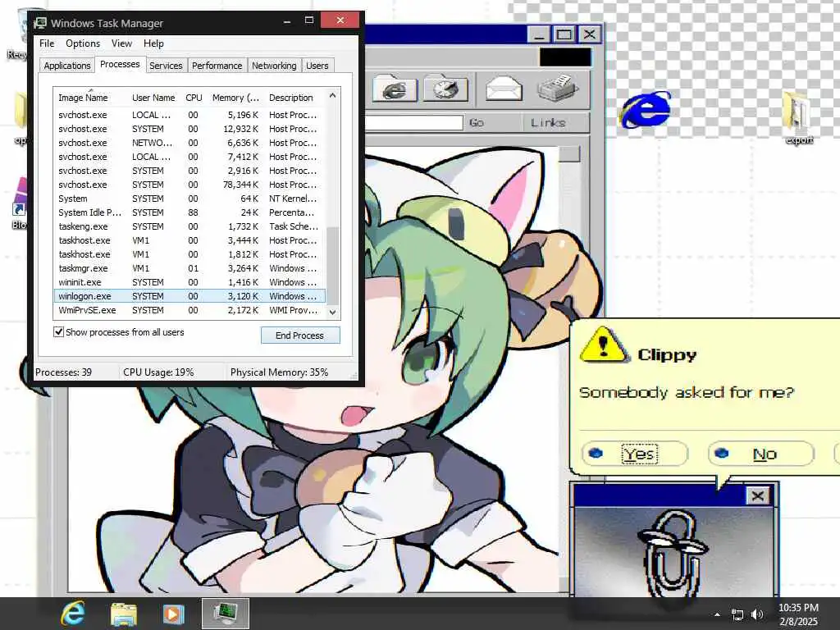
Task: Click Yes in the Clippy dialog
Action: click(x=636, y=454)
